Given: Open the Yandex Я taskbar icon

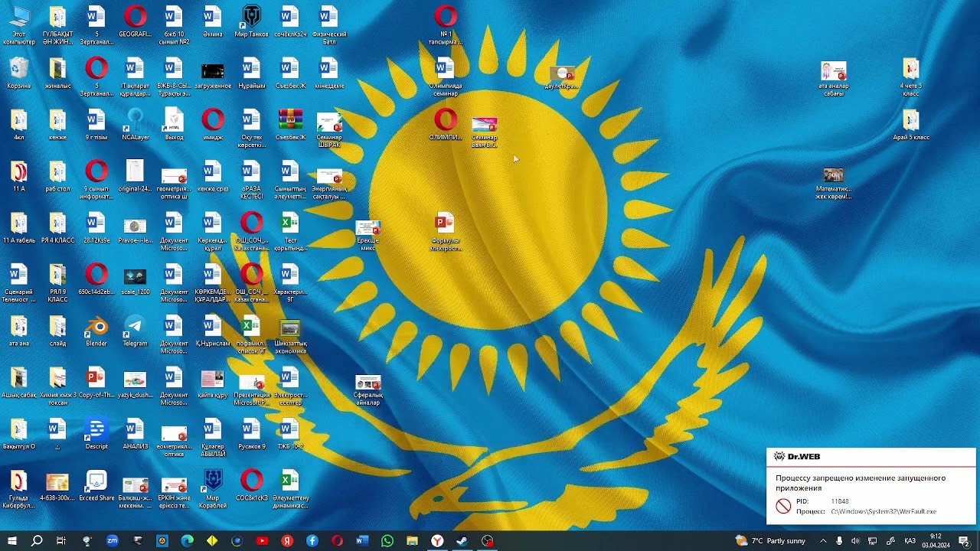Looking at the screenshot, I should tap(287, 541).
